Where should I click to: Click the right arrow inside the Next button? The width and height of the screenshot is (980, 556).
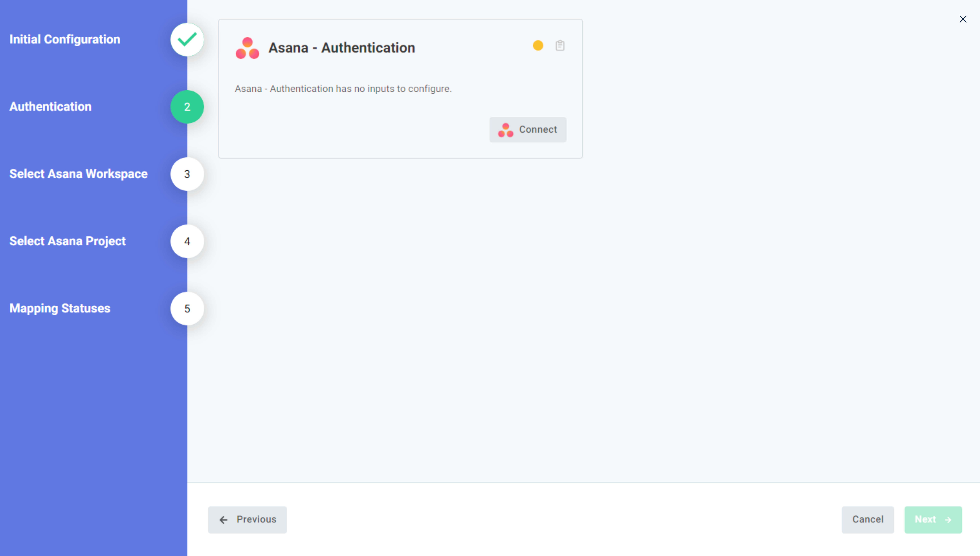948,520
